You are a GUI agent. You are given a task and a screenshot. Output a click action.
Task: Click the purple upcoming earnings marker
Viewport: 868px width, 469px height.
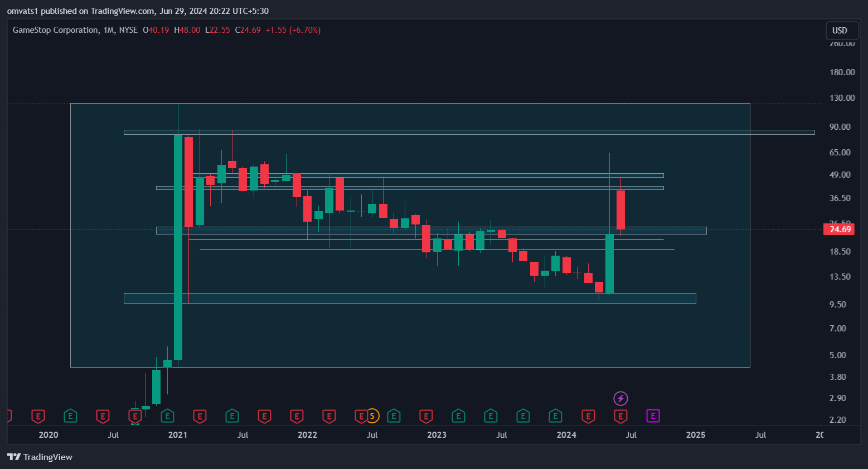click(x=653, y=416)
